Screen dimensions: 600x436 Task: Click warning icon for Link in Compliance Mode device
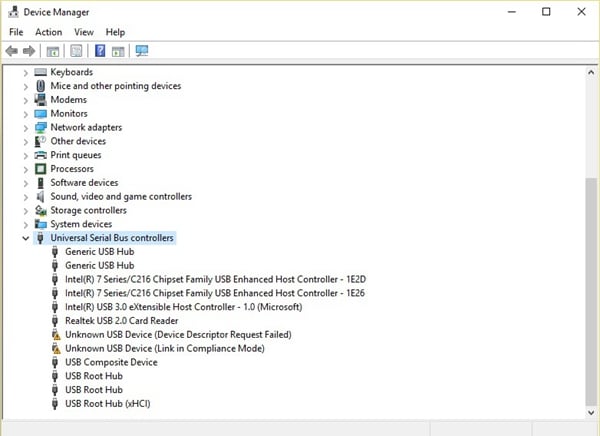56,348
